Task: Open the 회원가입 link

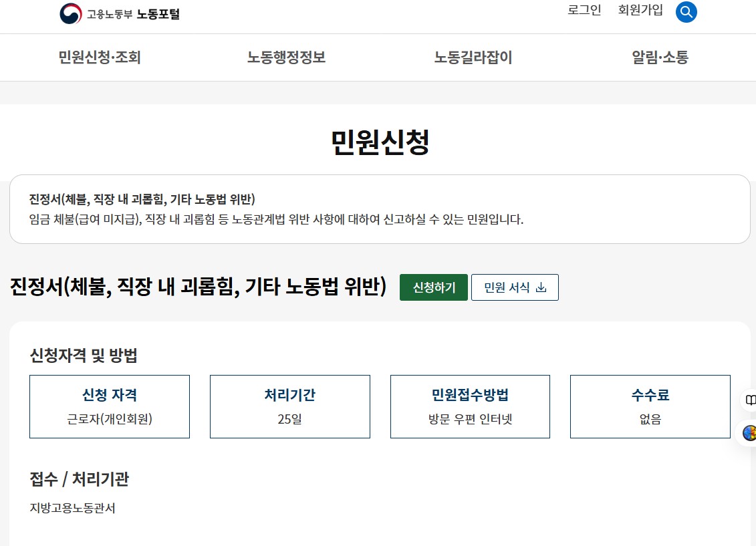Action: pos(640,11)
